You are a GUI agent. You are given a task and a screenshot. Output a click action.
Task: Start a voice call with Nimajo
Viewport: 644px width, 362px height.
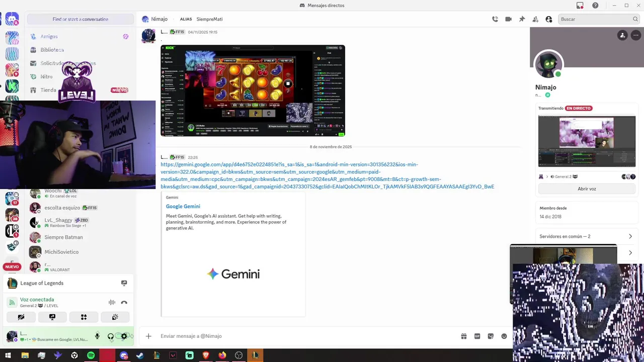495,19
